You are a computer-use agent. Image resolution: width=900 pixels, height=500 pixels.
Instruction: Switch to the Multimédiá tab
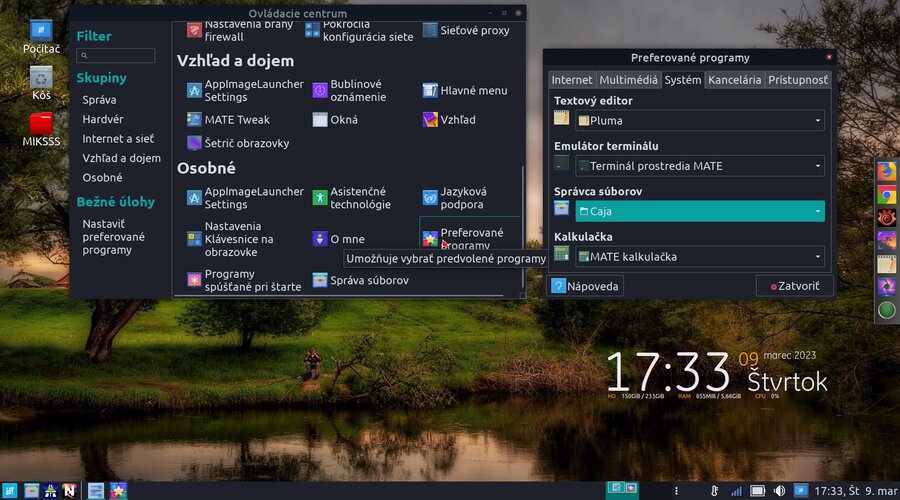pyautogui.click(x=628, y=80)
